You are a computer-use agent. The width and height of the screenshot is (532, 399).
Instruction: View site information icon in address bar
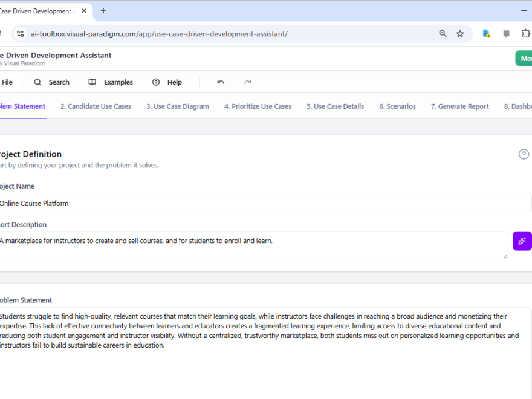tap(21, 34)
